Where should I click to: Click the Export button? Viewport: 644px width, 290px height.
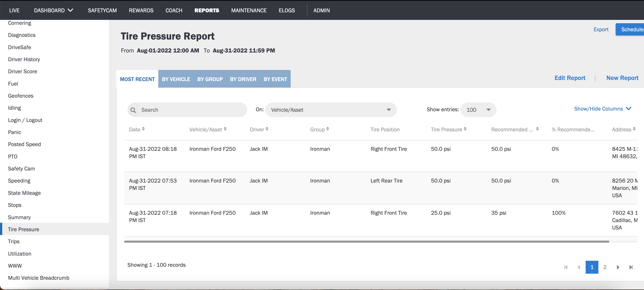(x=601, y=29)
